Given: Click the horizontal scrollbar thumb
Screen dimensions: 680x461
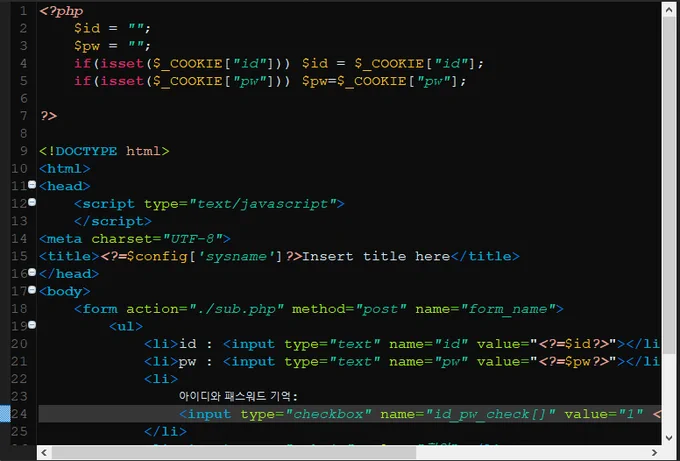Looking at the screenshot, I should coord(234,453).
